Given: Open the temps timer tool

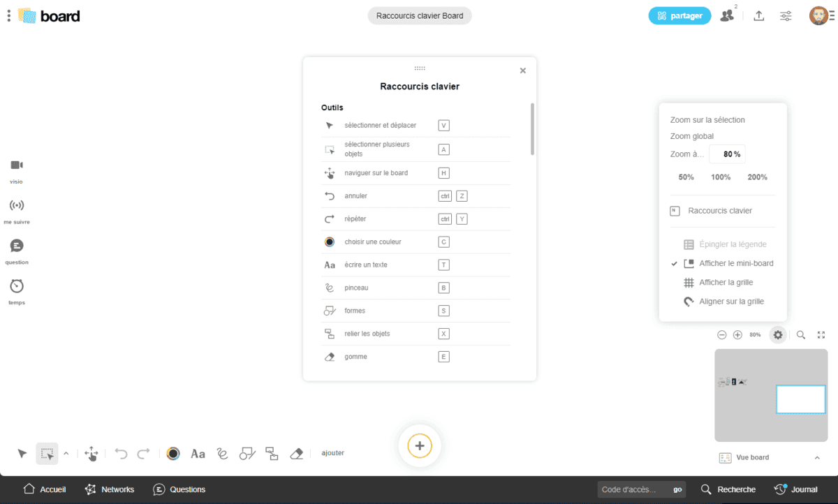Looking at the screenshot, I should (16, 291).
